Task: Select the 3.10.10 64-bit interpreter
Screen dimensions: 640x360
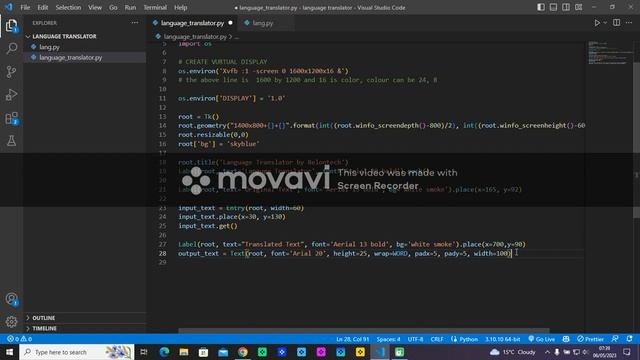Action: tap(502, 339)
